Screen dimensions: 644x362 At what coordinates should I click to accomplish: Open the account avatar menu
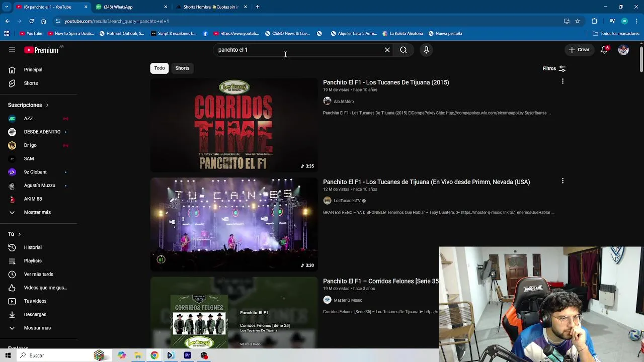pos(623,50)
